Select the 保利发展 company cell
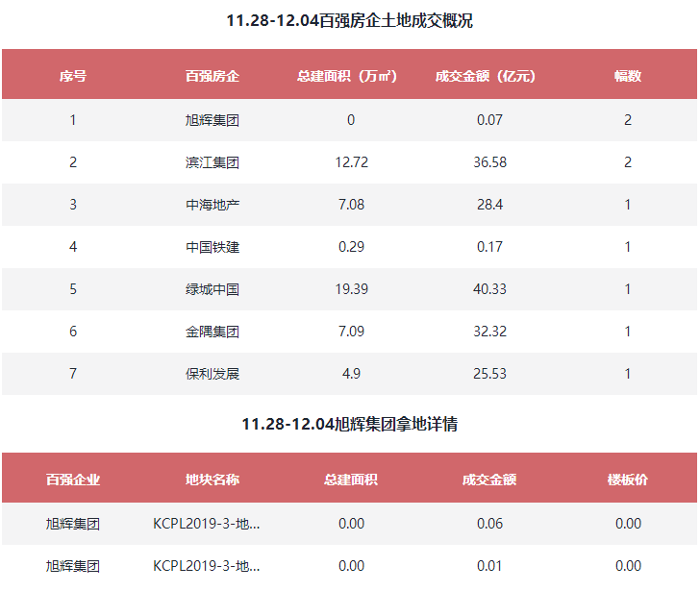The image size is (700, 591). 212,374
